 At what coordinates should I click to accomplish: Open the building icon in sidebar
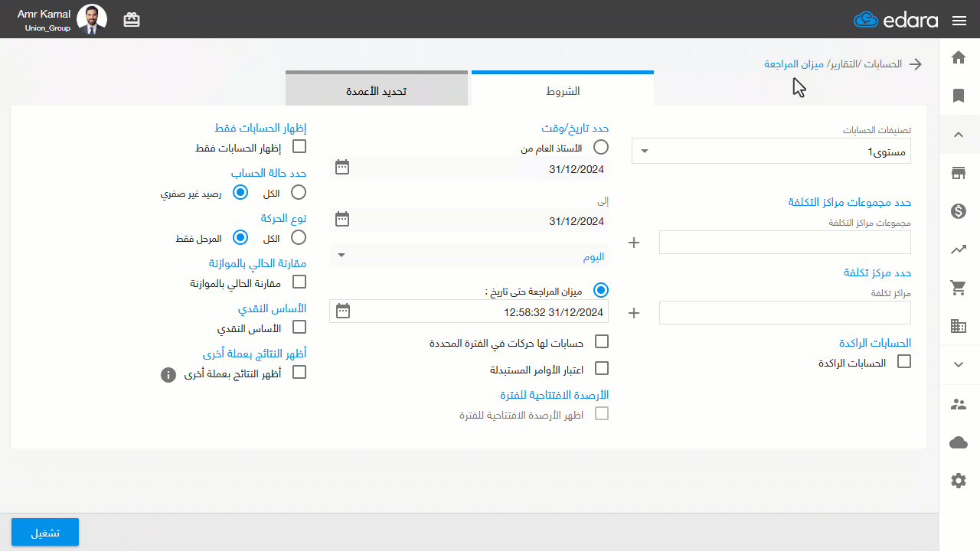pyautogui.click(x=959, y=326)
